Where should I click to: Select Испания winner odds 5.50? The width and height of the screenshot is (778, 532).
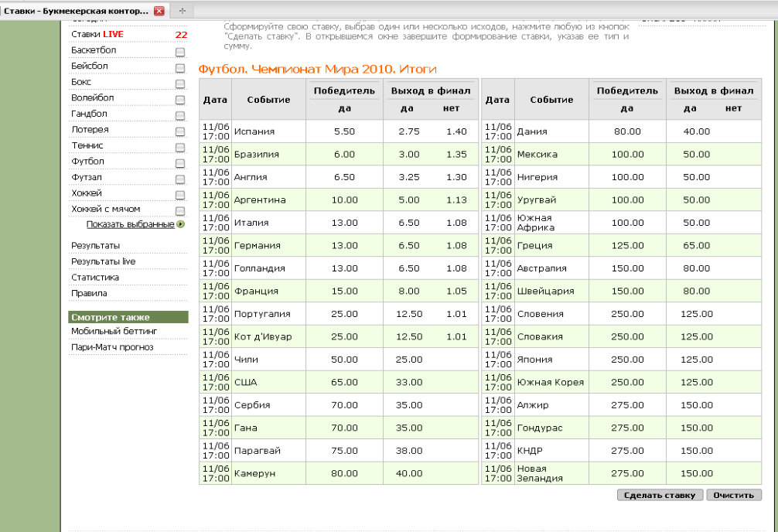coord(344,131)
